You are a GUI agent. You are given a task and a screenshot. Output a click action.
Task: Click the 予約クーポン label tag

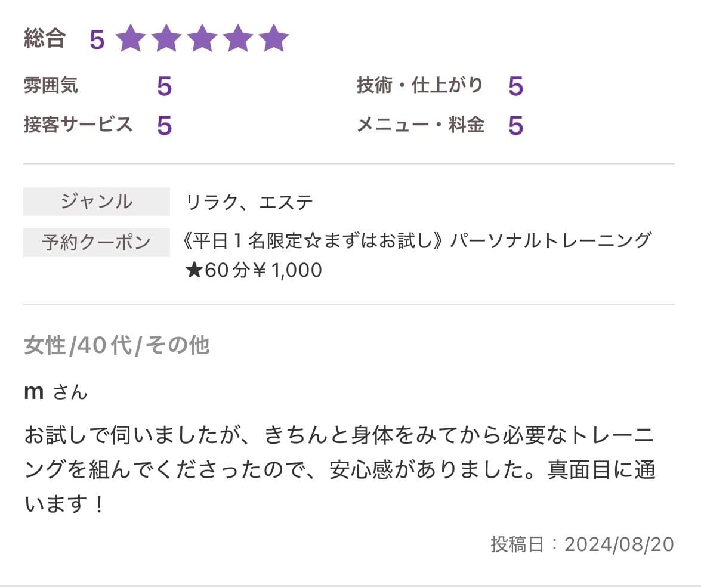tap(97, 243)
